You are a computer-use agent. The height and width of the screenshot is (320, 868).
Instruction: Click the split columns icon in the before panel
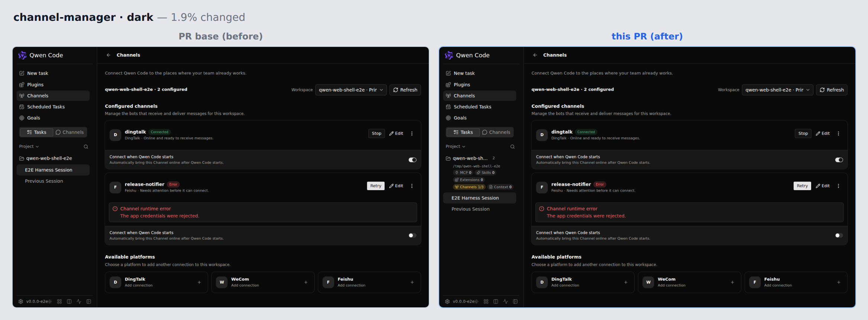point(69,301)
